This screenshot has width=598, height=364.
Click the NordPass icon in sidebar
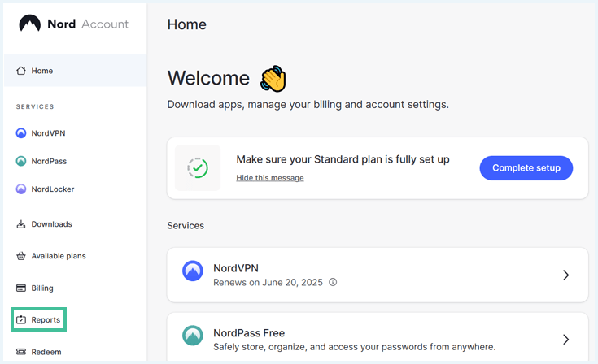(x=21, y=161)
